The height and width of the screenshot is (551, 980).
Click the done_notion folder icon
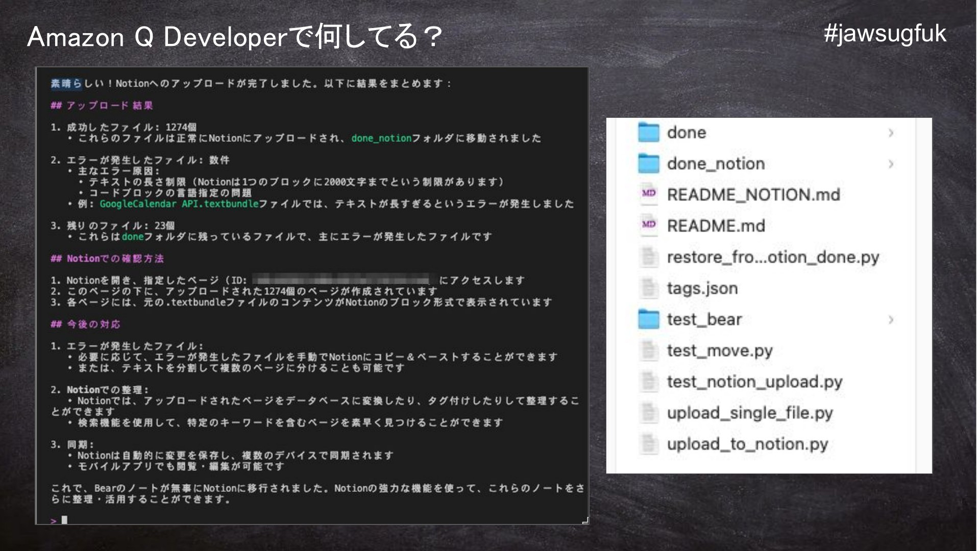point(648,164)
